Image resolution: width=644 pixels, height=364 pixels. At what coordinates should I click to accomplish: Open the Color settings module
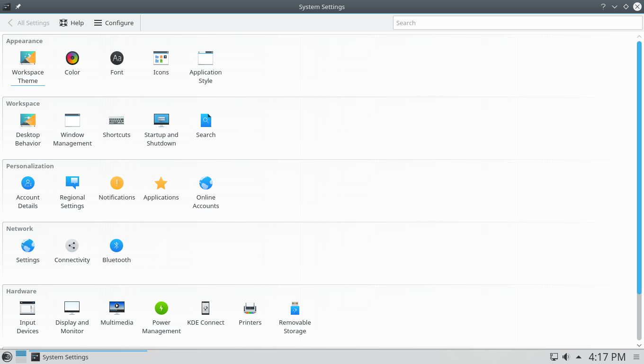click(72, 64)
